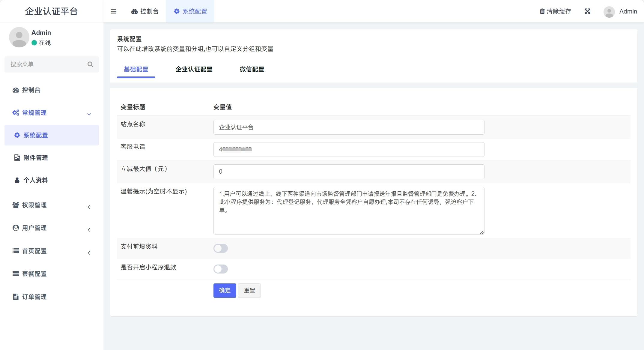Click the 清除缓存 trash button
This screenshot has width=644, height=350.
click(555, 11)
